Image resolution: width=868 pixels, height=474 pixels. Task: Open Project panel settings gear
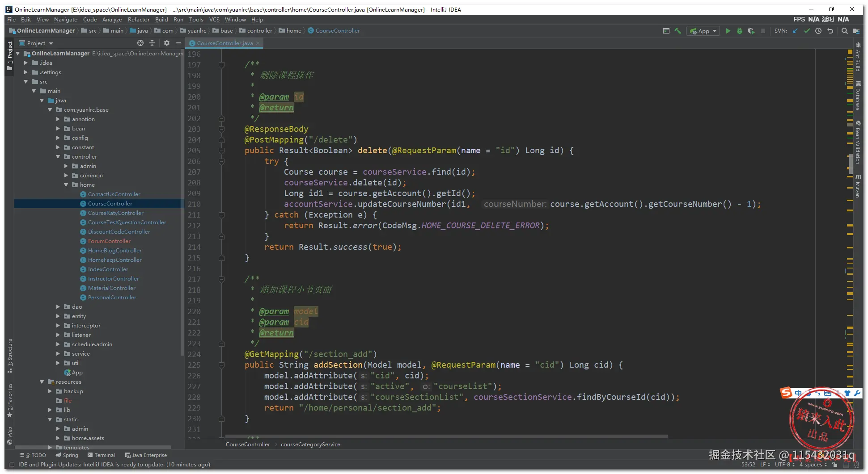pos(166,43)
